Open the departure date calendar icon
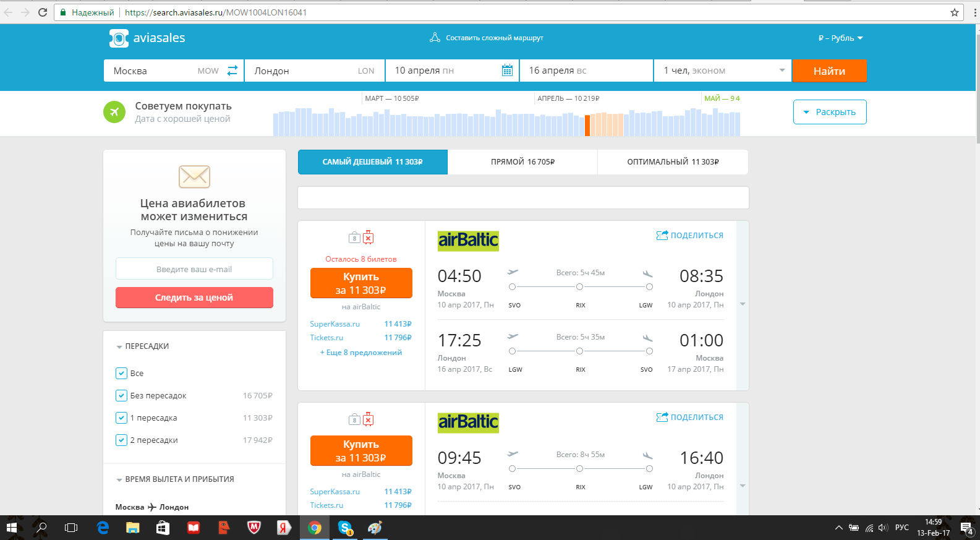Viewport: 980px width, 540px height. [x=507, y=71]
